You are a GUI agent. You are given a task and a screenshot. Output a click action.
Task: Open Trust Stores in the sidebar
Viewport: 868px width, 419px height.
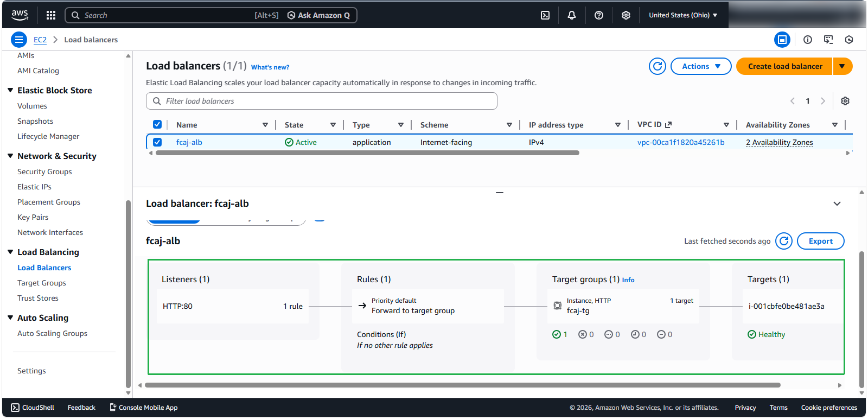pyautogui.click(x=38, y=298)
